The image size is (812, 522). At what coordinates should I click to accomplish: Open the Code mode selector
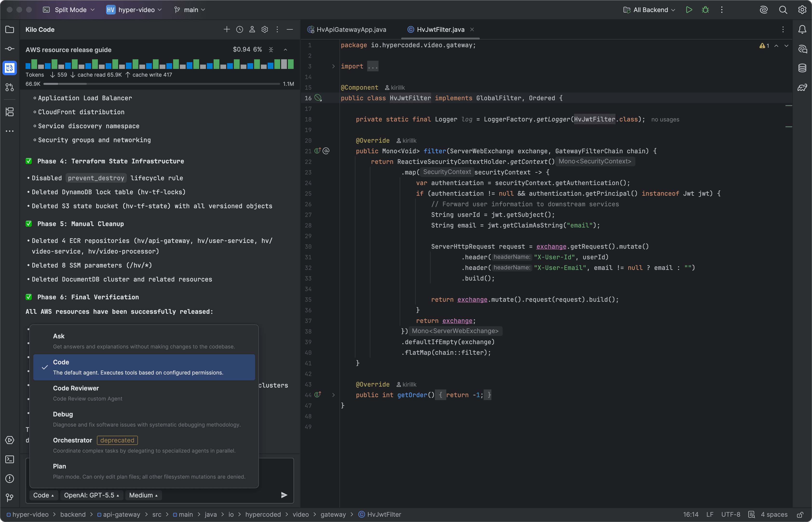click(43, 495)
